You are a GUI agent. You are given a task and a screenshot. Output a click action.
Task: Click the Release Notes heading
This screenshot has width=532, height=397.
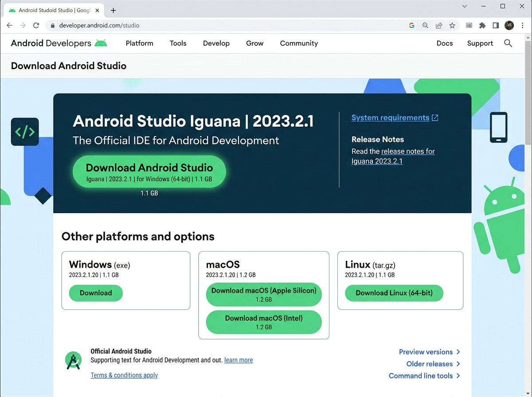[x=378, y=140]
